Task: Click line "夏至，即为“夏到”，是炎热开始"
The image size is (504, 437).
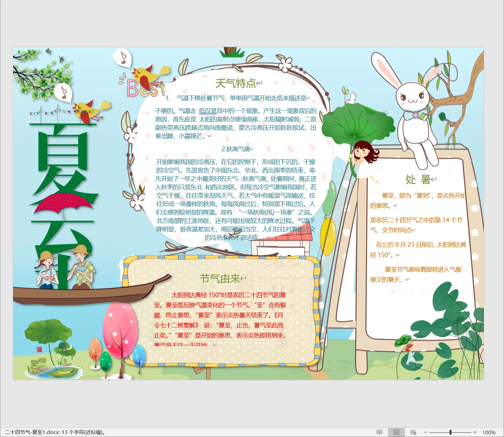Action: [424, 195]
